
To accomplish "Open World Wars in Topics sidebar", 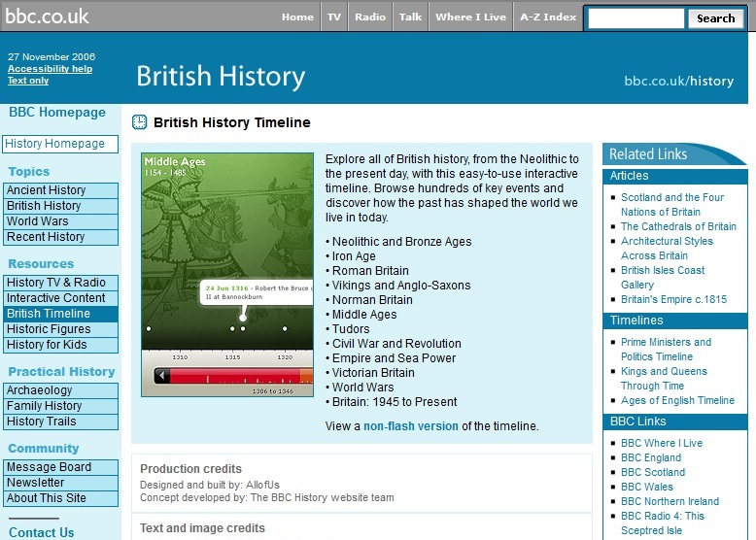I will (61, 221).
